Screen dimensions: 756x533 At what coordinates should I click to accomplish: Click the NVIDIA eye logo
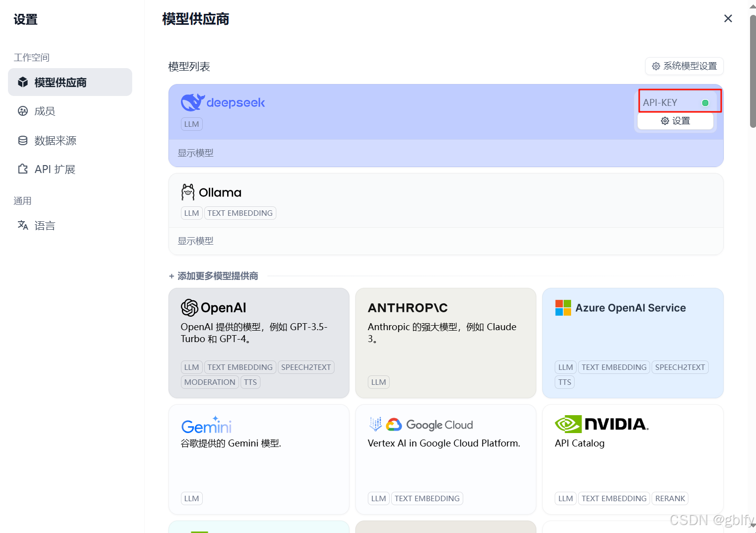click(x=568, y=424)
